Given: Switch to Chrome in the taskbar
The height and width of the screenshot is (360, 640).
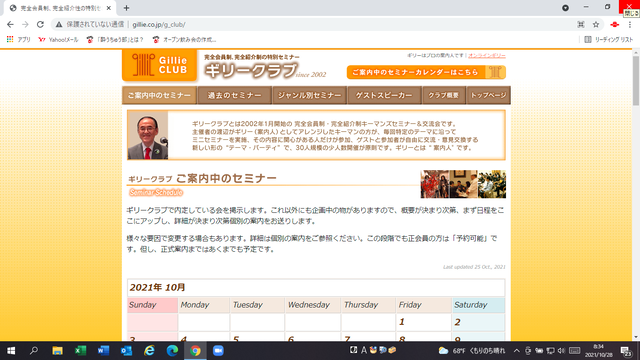Looking at the screenshot, I should coord(195,351).
